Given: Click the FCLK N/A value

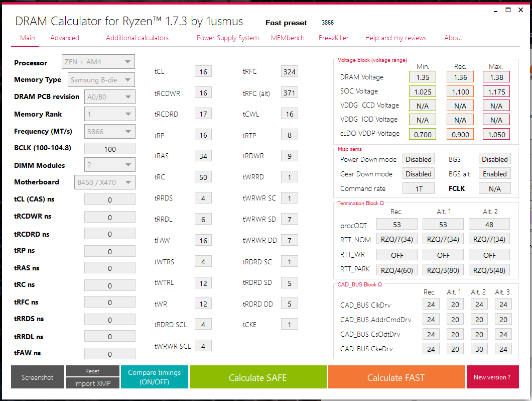Looking at the screenshot, I should (495, 188).
